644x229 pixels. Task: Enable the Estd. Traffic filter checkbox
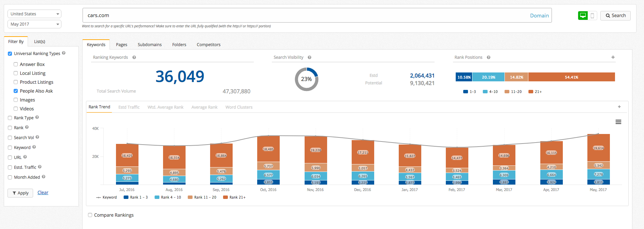(10, 167)
